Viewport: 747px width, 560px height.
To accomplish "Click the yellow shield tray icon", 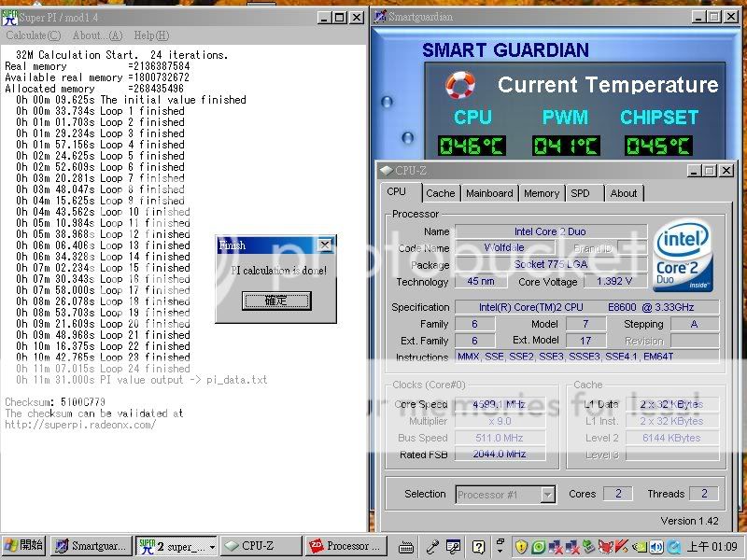I will coord(521,546).
